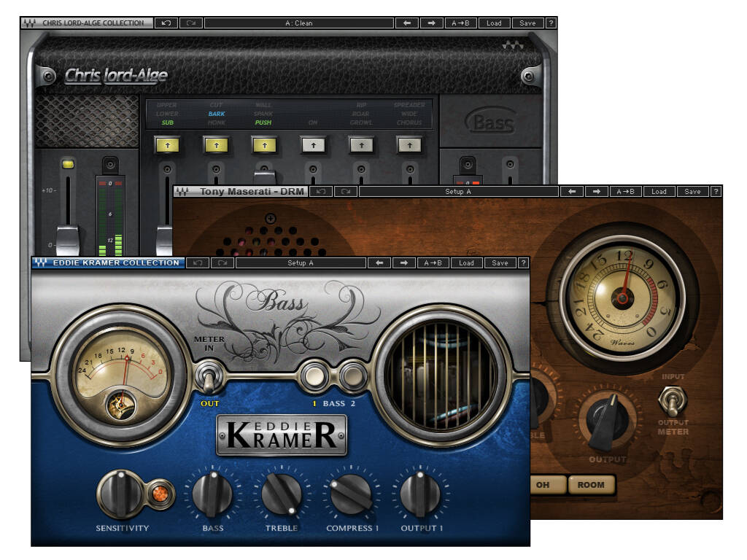Open the 'Setup A' preset menu in Tony Maserati

pos(458,192)
